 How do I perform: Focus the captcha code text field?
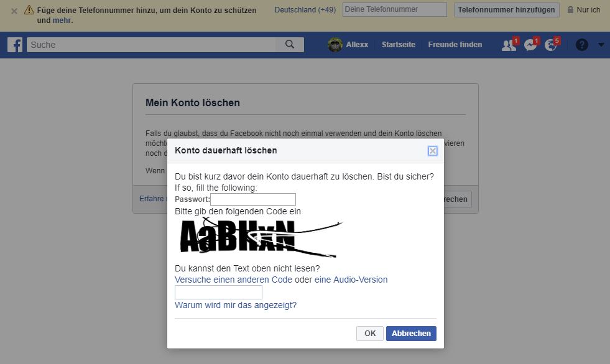tap(218, 292)
